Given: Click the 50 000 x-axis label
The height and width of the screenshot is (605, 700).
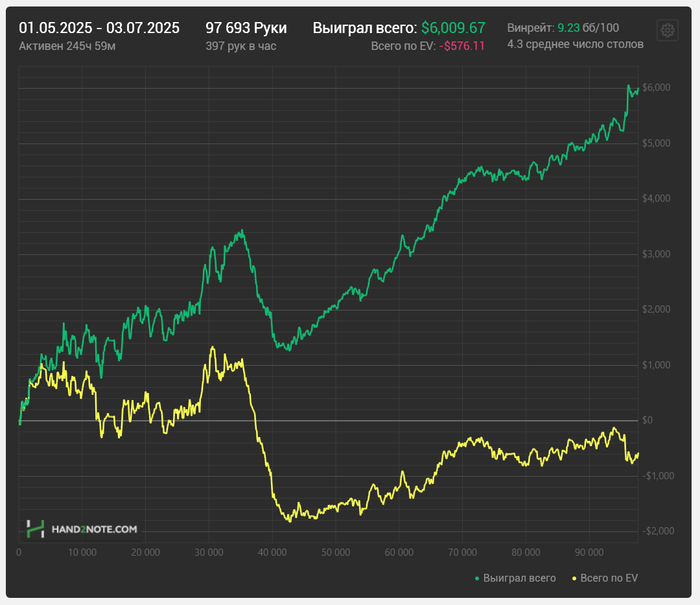Looking at the screenshot, I should click(336, 553).
